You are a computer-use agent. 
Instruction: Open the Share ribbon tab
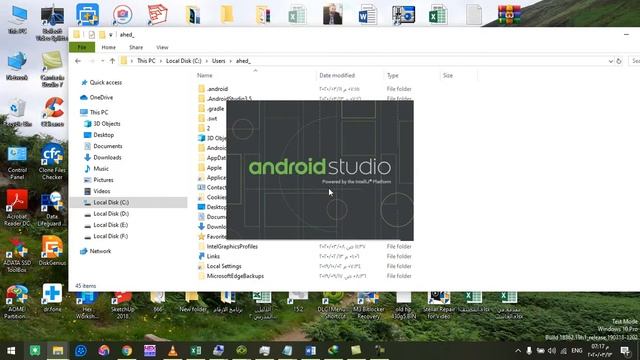pyautogui.click(x=136, y=47)
